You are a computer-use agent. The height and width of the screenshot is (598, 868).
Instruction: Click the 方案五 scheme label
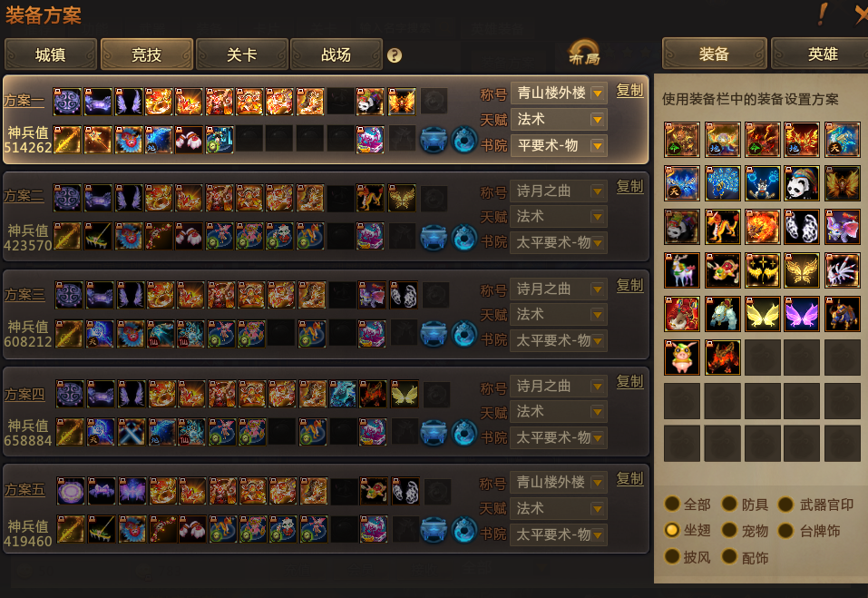pos(24,489)
